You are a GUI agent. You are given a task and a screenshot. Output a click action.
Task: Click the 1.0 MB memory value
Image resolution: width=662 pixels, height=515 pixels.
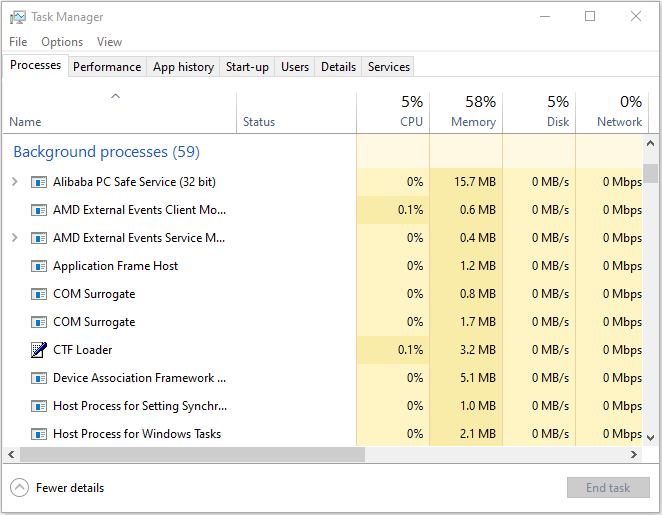tap(478, 406)
